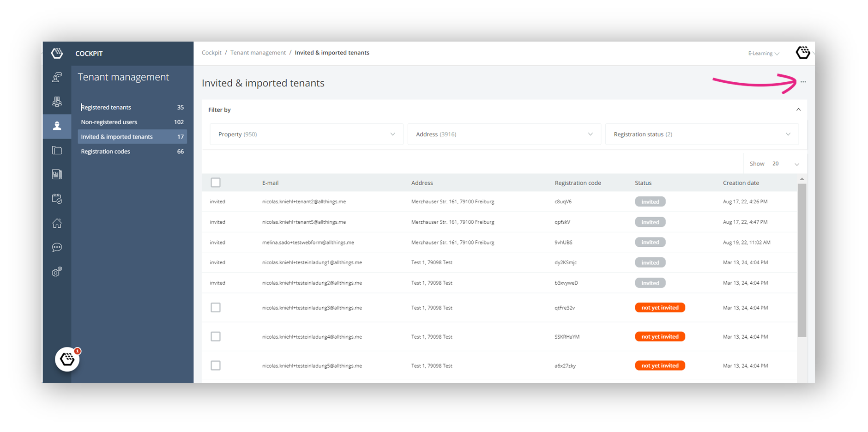
Task: Open the service center icon in the sidebar
Action: (57, 77)
